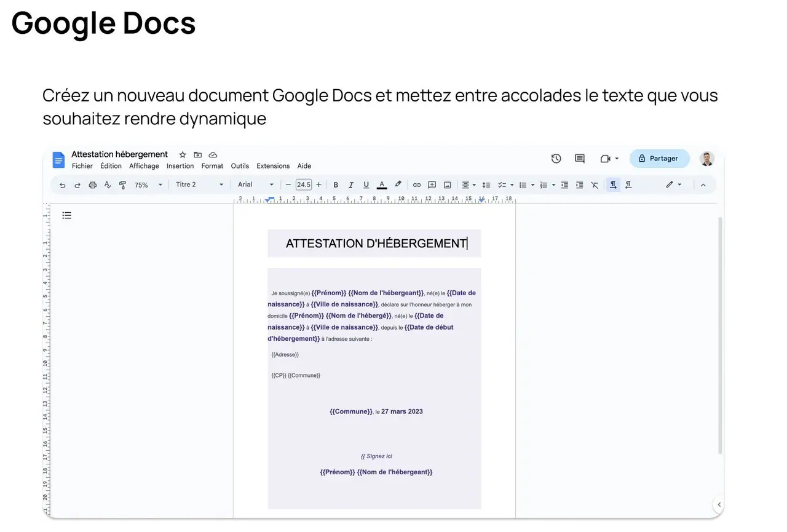Open the Aide menu
The image size is (787, 532).
pos(304,166)
